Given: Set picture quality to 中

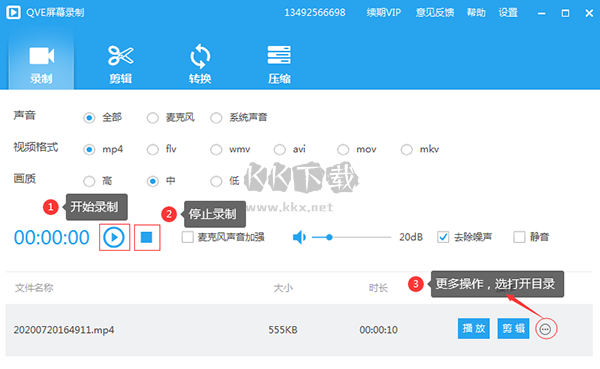Looking at the screenshot, I should point(152,181).
